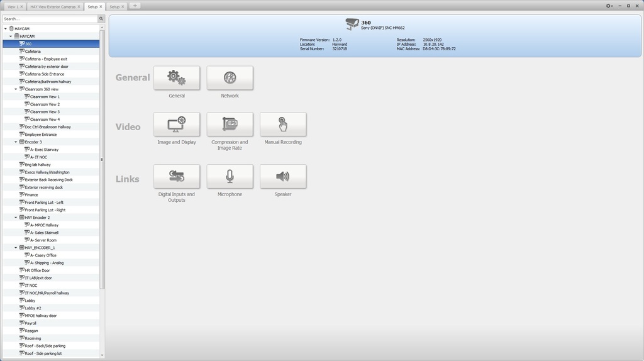Collapse the HAY Encoder 2 node
Viewport: 644px width, 361px height.
coord(16,218)
